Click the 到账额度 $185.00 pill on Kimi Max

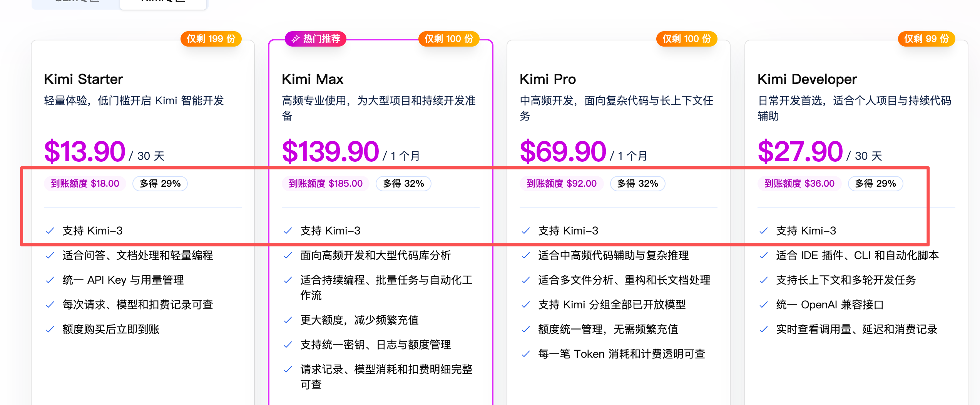pyautogui.click(x=326, y=184)
